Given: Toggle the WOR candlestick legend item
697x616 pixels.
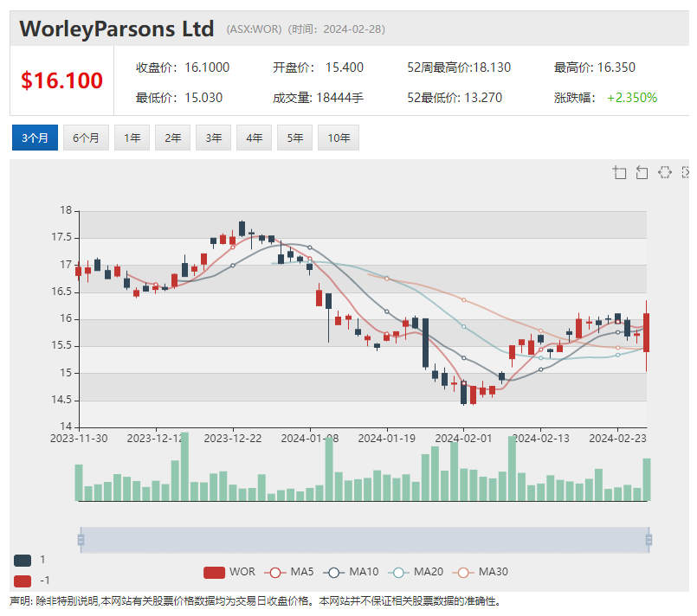Looking at the screenshot, I should (x=230, y=572).
